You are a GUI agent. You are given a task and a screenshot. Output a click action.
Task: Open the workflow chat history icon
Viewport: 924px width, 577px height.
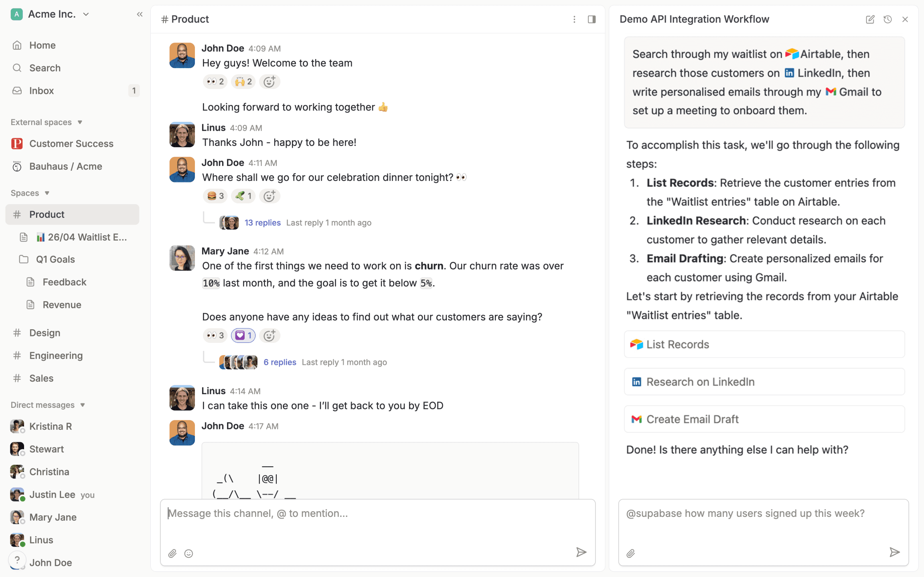click(x=888, y=19)
